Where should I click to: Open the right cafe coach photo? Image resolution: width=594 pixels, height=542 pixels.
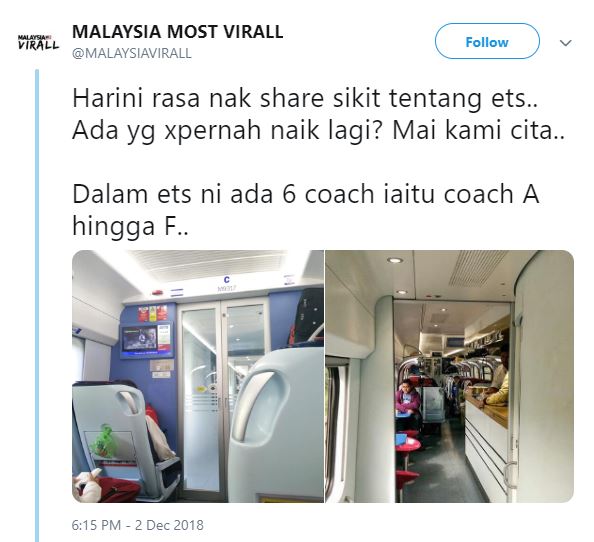tap(449, 376)
